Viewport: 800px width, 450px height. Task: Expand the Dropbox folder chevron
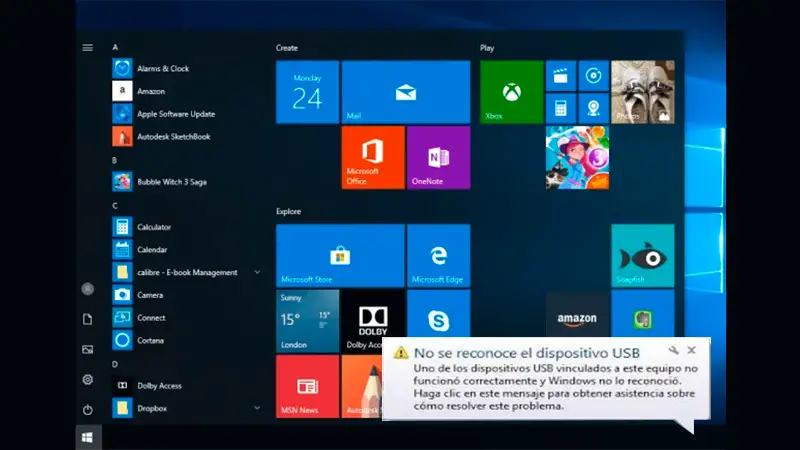point(257,408)
